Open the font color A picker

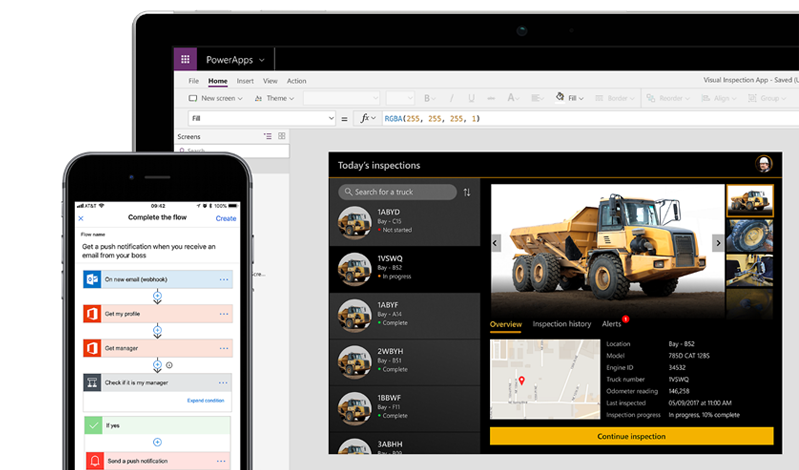(x=513, y=98)
